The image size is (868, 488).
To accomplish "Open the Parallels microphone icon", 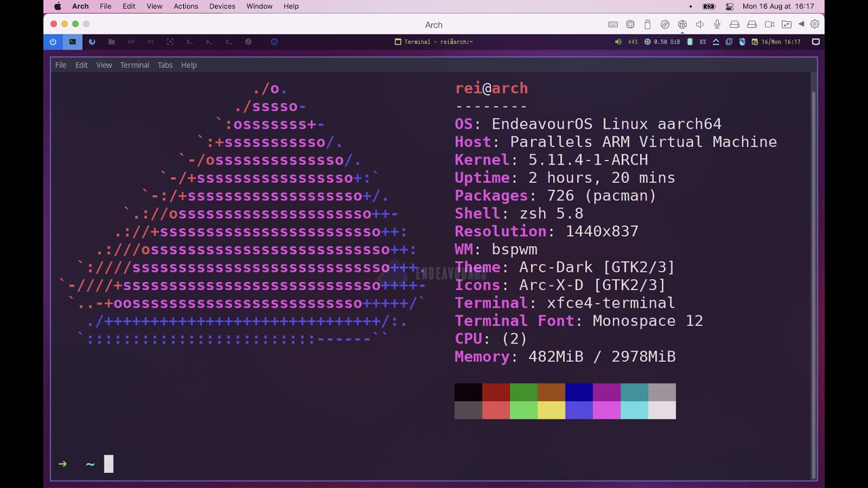I will click(717, 24).
